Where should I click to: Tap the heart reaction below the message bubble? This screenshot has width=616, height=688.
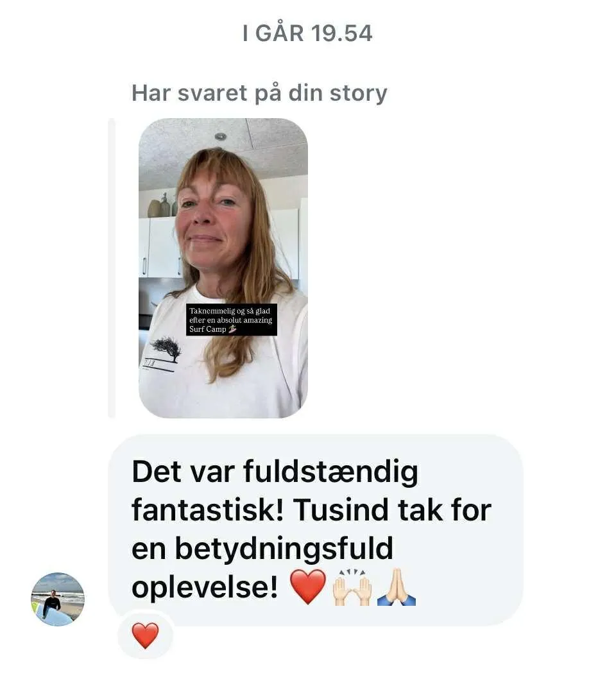pos(145,635)
